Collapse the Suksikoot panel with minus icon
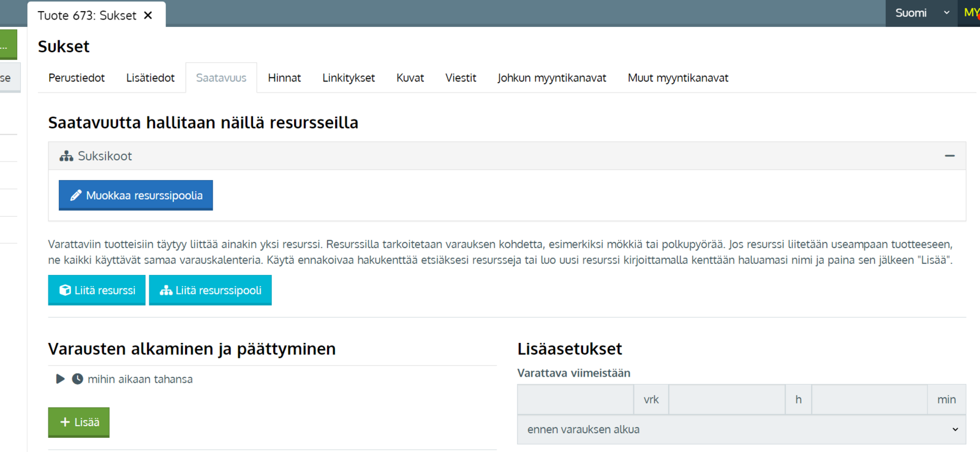Viewport: 980px width, 452px height. click(x=949, y=156)
